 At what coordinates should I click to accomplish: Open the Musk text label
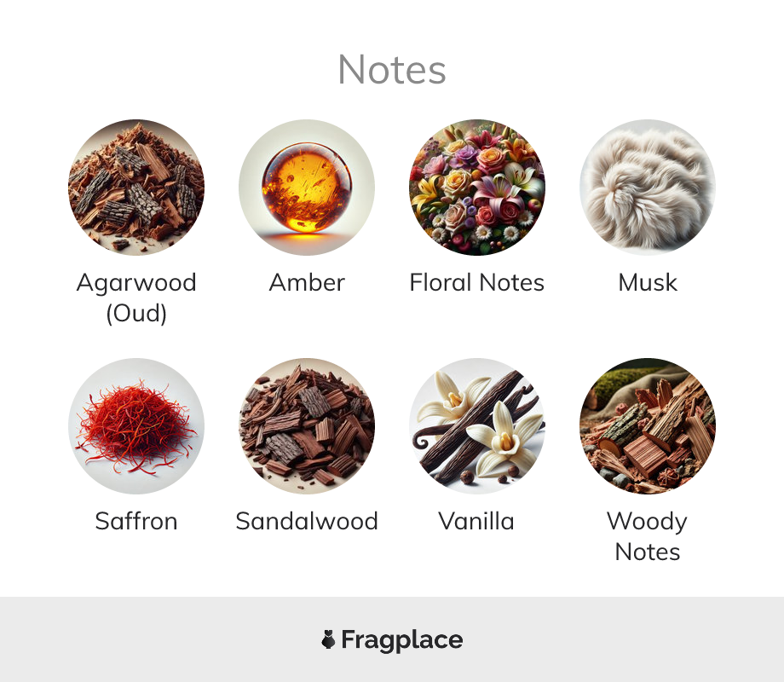(648, 282)
